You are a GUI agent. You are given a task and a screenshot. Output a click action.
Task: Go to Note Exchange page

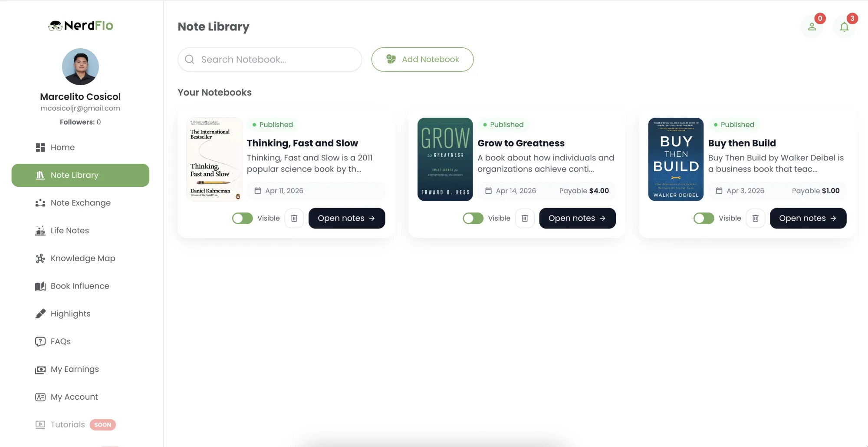pyautogui.click(x=80, y=203)
